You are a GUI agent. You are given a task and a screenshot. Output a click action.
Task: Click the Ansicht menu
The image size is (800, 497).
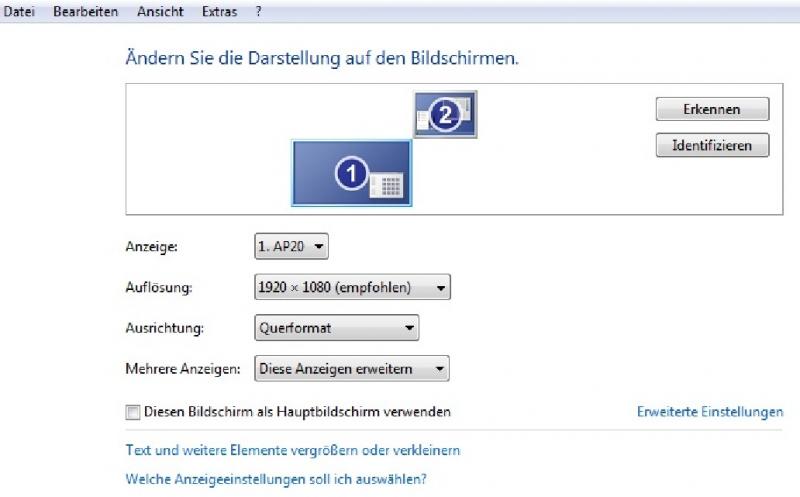pyautogui.click(x=158, y=12)
